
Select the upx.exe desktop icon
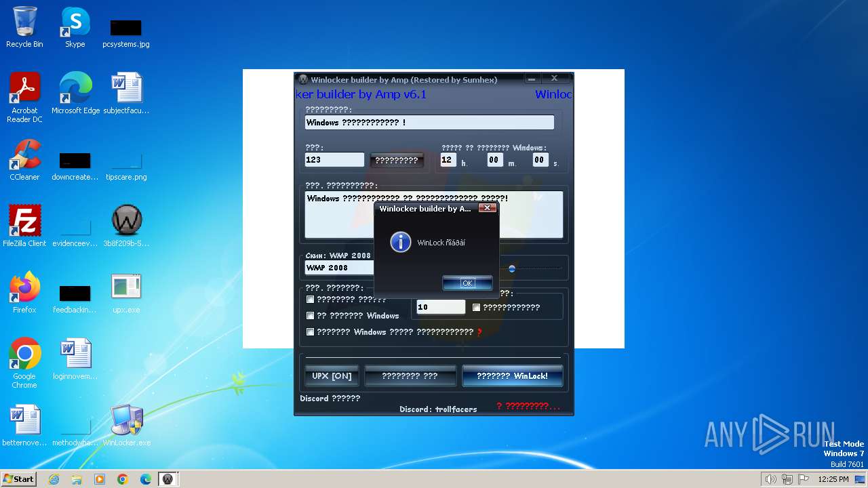pyautogui.click(x=126, y=293)
